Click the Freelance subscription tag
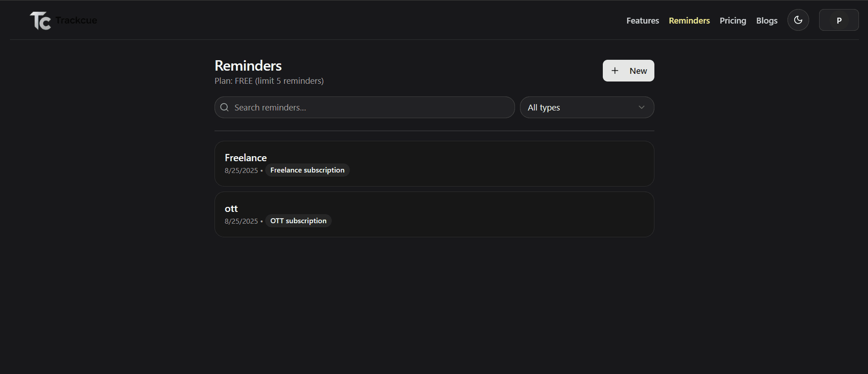 pyautogui.click(x=307, y=170)
